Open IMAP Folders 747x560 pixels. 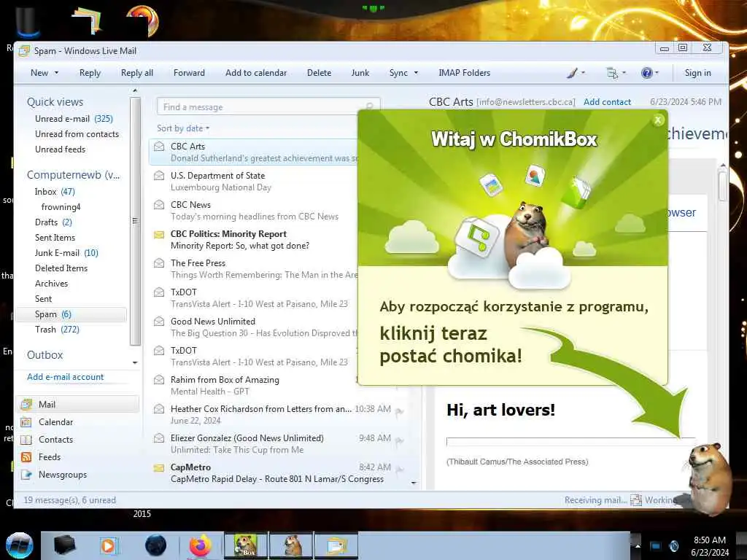[465, 73]
